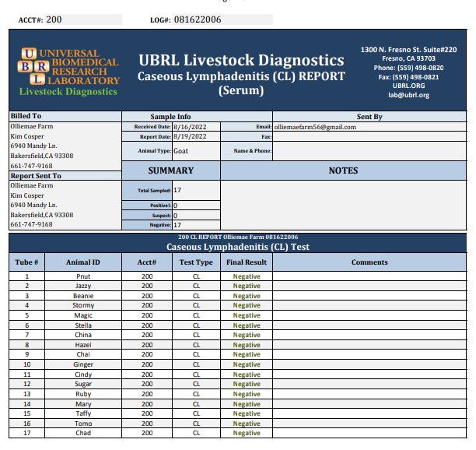Click the Suspect summary count 0
This screenshot has height=450, width=476.
coord(176,216)
